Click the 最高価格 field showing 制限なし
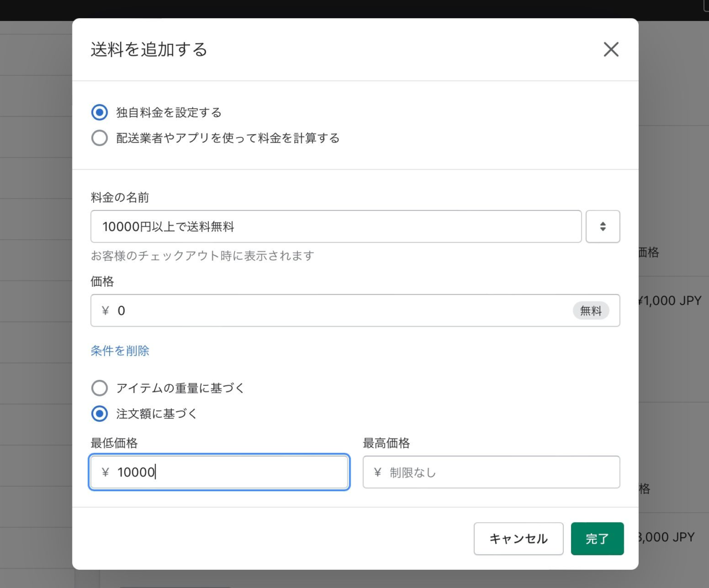The width and height of the screenshot is (709, 588). pos(491,472)
